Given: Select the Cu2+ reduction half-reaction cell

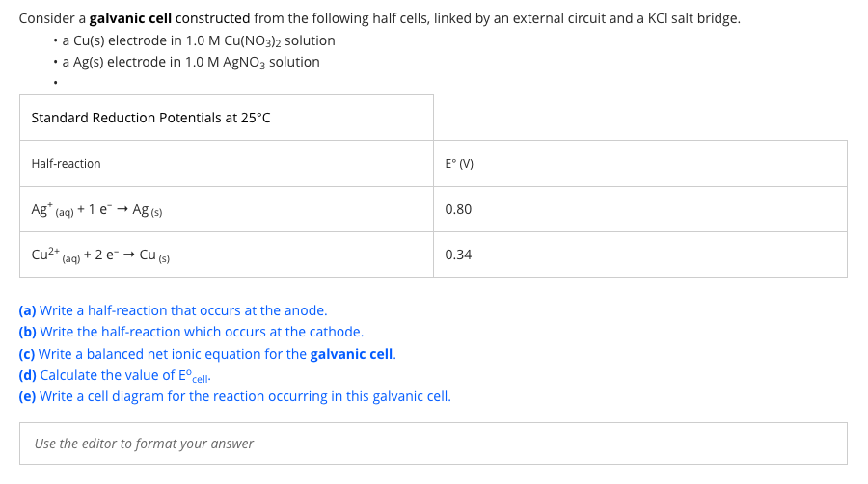Looking at the screenshot, I should tap(227, 255).
